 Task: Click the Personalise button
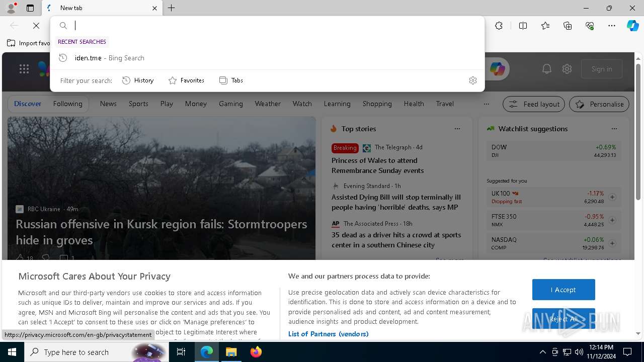599,104
